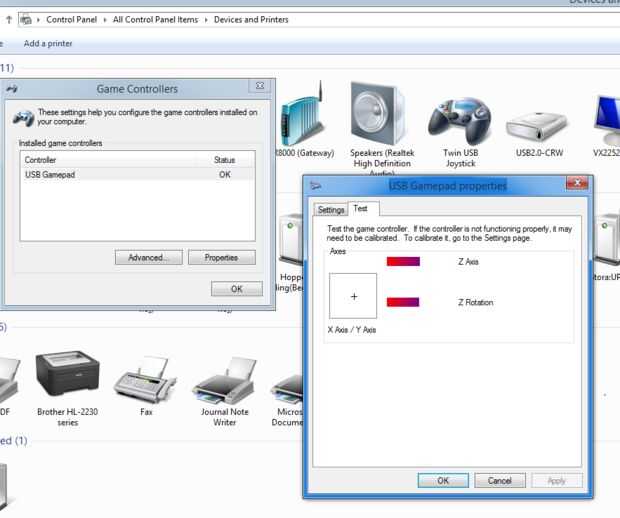Select the Brother HL-2230 series printer
This screenshot has width=620, height=518.
click(x=68, y=374)
